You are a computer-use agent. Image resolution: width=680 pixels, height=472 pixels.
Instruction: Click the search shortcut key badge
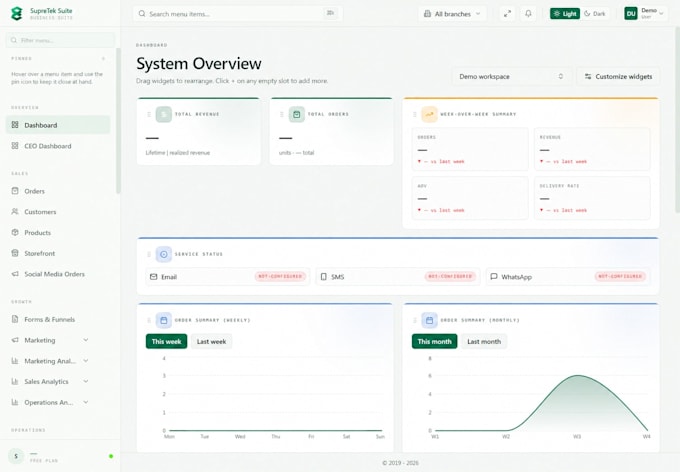point(330,13)
